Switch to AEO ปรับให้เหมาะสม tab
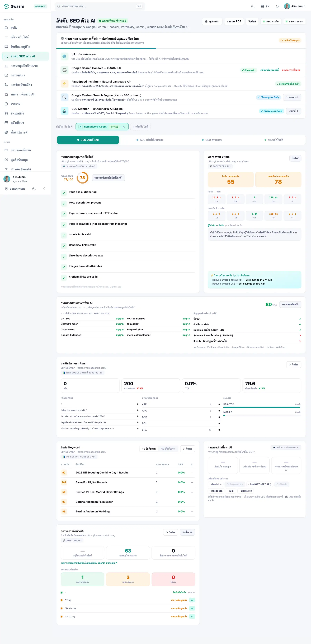311x644 pixels. (x=150, y=140)
